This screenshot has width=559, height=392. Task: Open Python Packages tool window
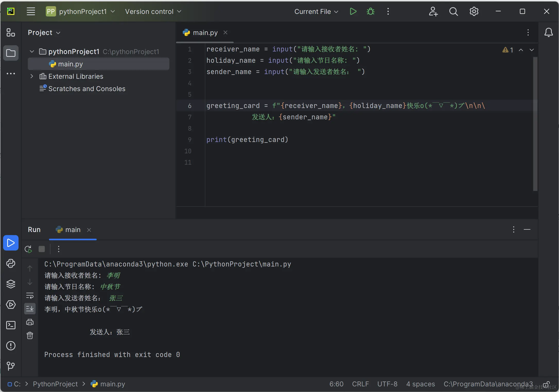pyautogui.click(x=11, y=284)
